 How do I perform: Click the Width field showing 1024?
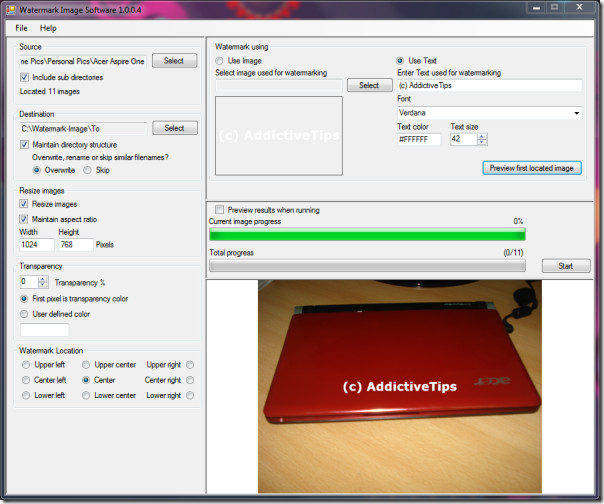[x=37, y=245]
